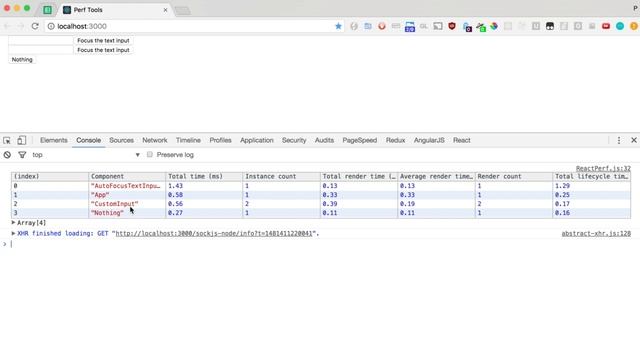
Task: Click the "App" component cell
Action: tap(127, 195)
